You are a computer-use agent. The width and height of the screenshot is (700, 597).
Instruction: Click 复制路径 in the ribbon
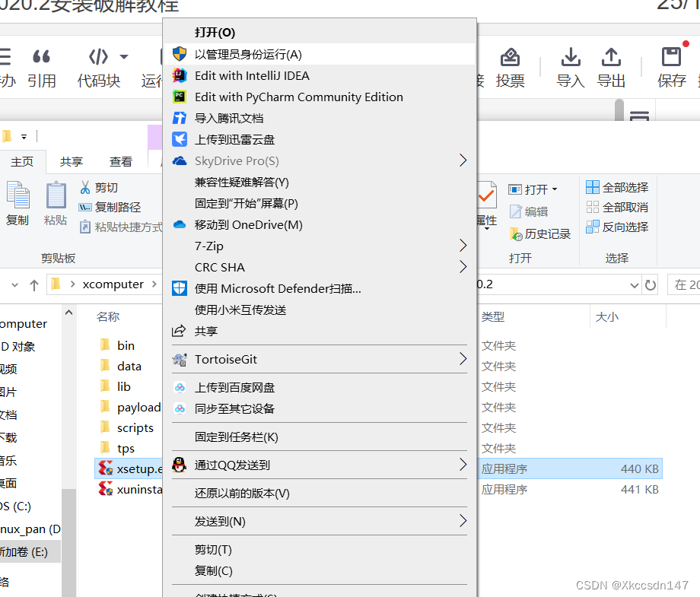click(110, 207)
